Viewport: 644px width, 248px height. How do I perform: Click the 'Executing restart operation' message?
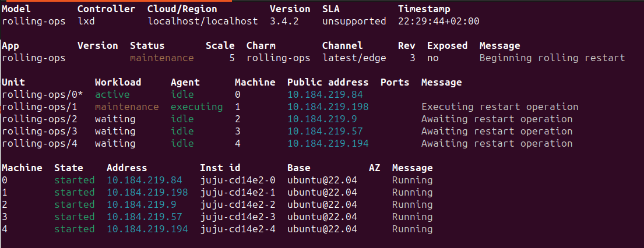(x=499, y=107)
